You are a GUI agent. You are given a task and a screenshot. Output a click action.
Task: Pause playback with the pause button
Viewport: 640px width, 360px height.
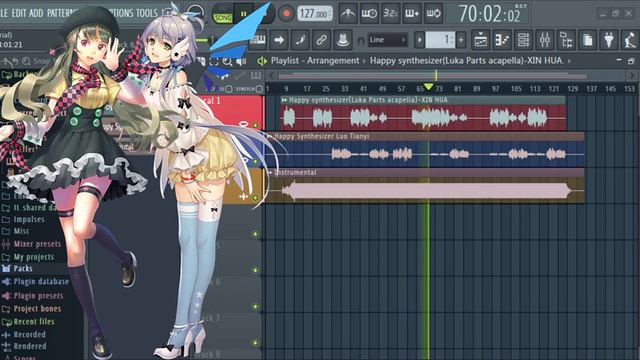(244, 14)
